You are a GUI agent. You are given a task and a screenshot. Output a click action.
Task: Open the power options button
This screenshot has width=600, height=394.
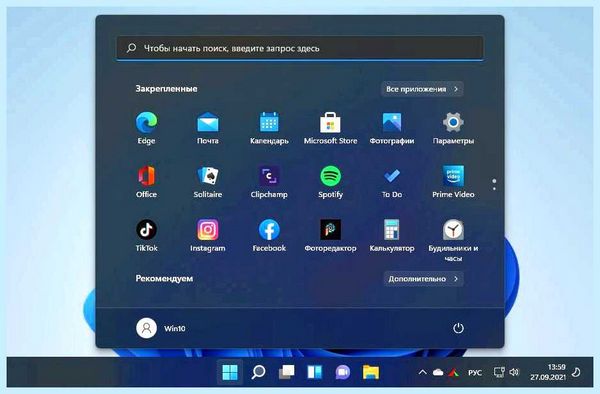tap(458, 328)
